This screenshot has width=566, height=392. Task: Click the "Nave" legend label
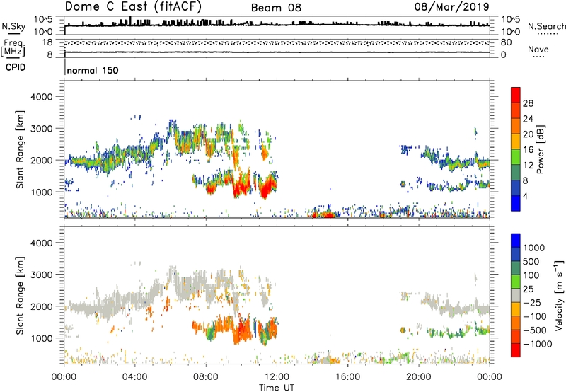coord(538,49)
